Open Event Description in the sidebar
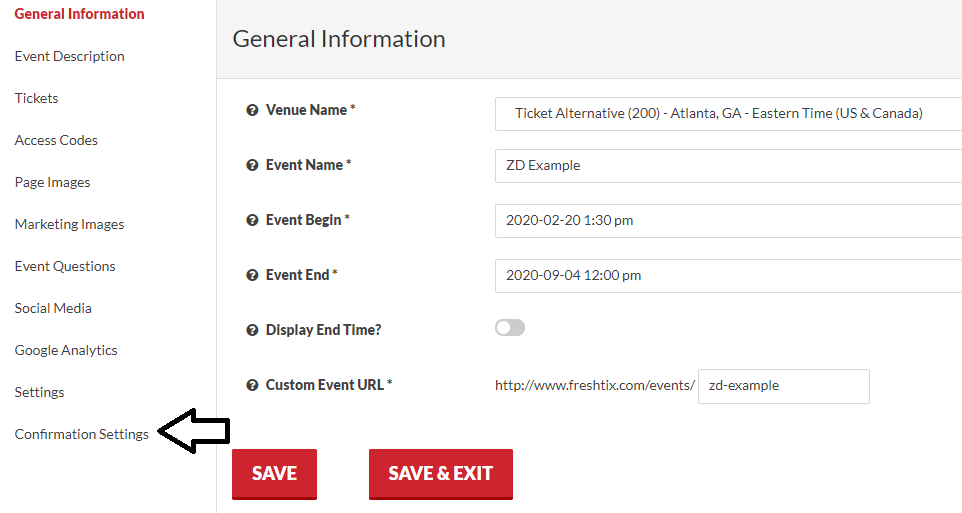Screen dimensions: 962x513 tap(69, 56)
